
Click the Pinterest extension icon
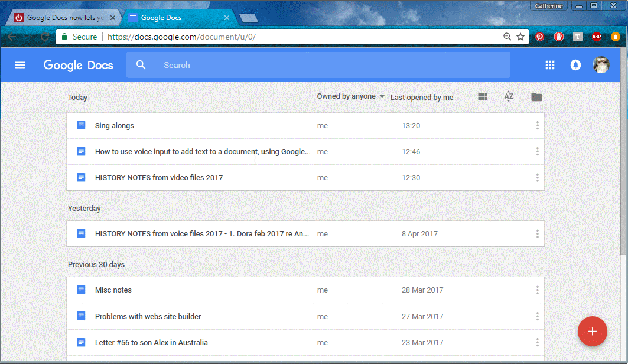pyautogui.click(x=540, y=37)
